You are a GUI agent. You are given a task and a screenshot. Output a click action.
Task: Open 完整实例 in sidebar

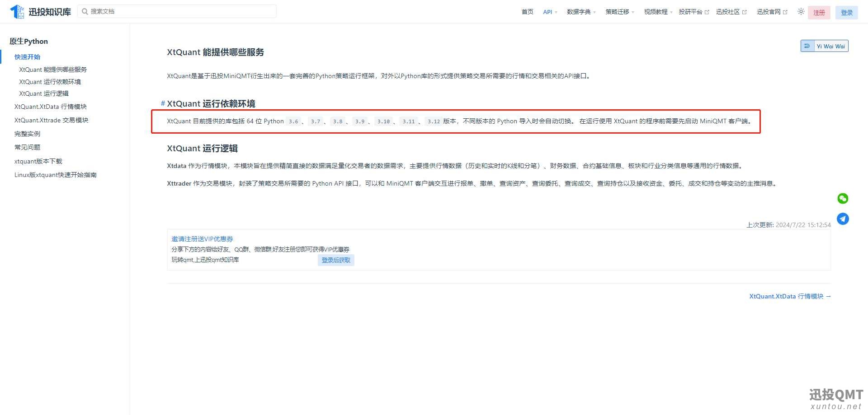[x=27, y=134]
